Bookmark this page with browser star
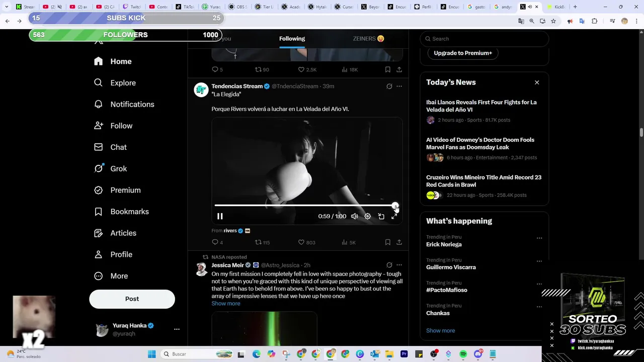The image size is (644, 362). pos(553,21)
